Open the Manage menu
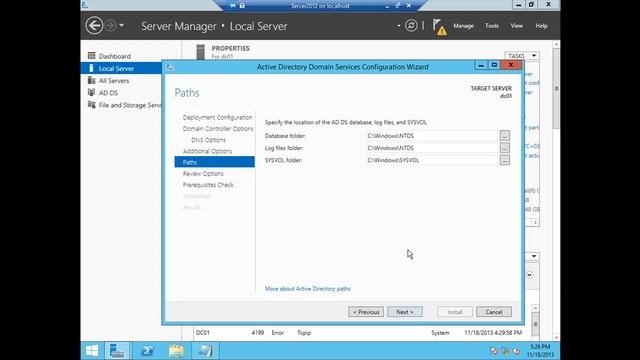This screenshot has height=360, width=640. (x=463, y=26)
